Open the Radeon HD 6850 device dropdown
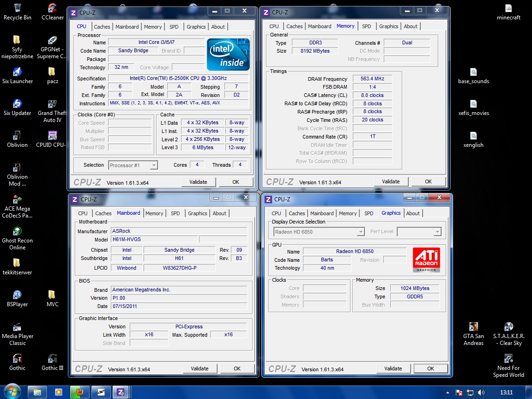Image resolution: width=532 pixels, height=399 pixels. [319, 232]
